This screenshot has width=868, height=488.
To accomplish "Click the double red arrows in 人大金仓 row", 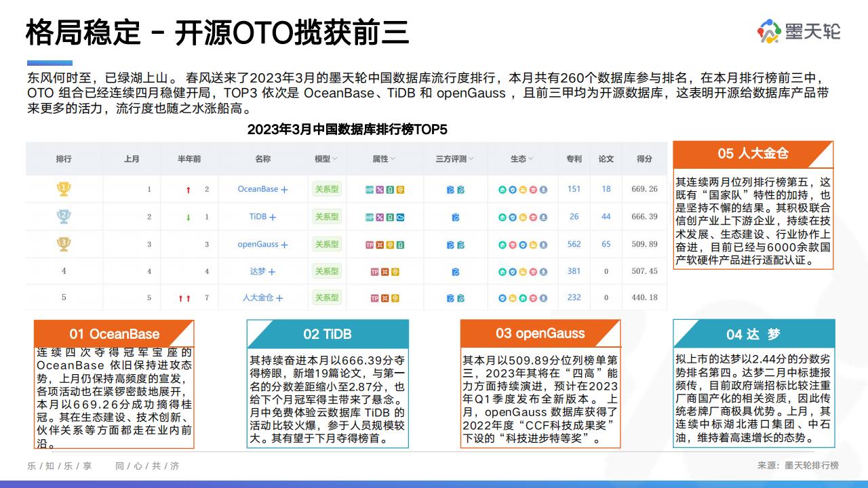I will 184,298.
